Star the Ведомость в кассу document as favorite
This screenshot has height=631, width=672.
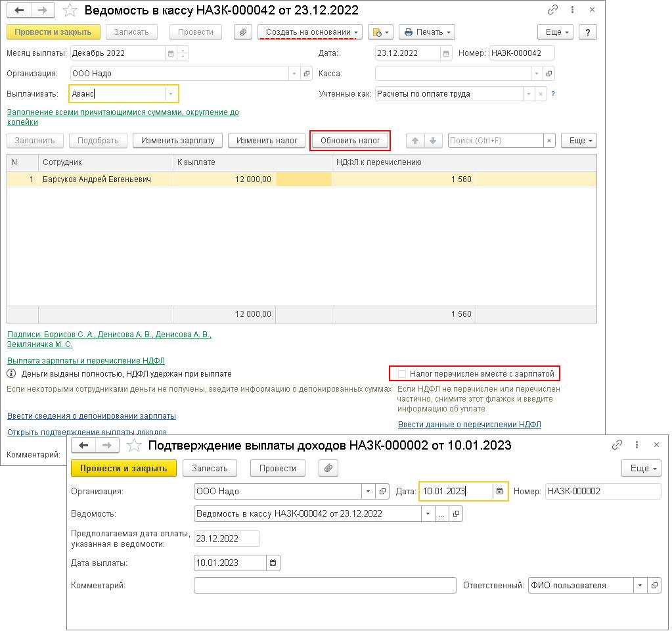coord(70,10)
